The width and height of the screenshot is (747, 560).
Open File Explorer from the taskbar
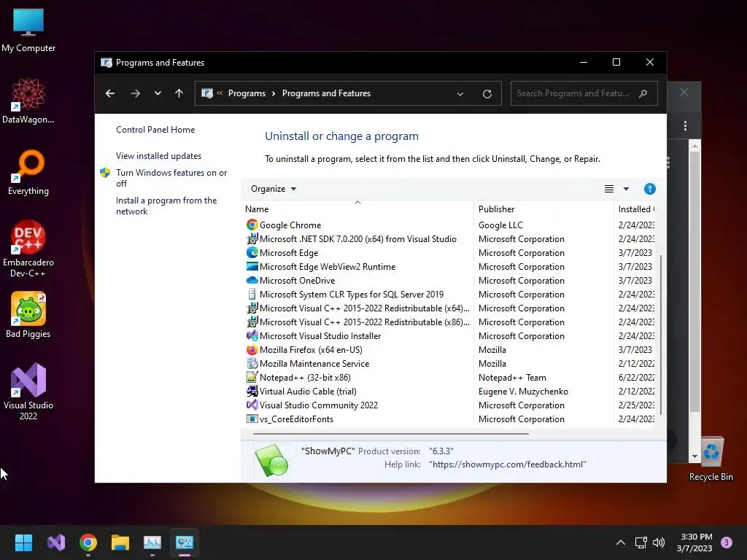pyautogui.click(x=120, y=542)
